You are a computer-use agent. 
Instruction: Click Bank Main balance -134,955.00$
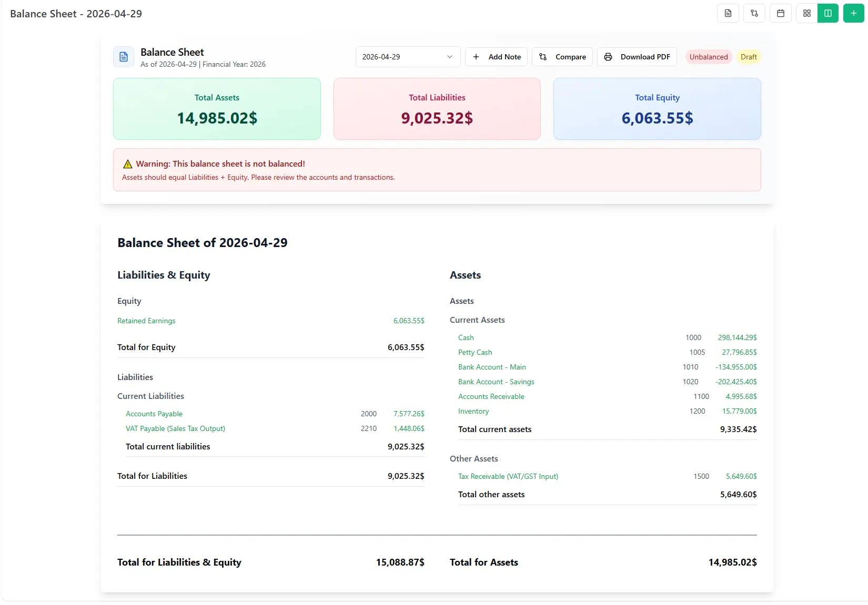[736, 367]
